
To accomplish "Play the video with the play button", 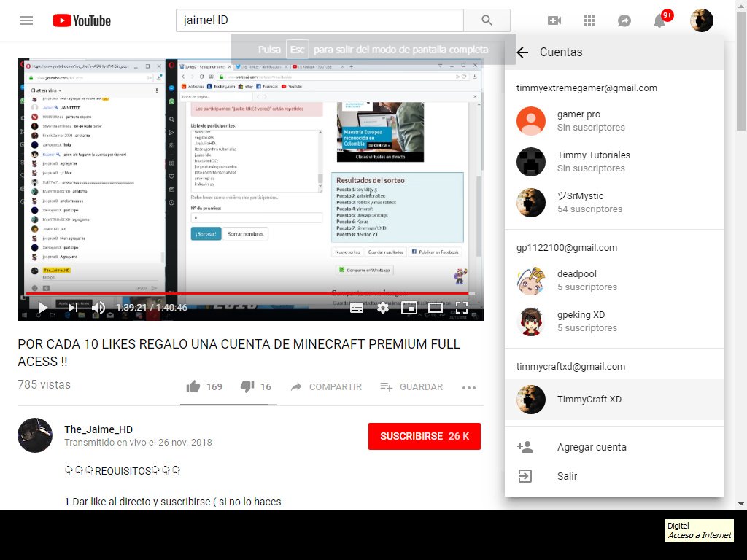I will point(42,308).
